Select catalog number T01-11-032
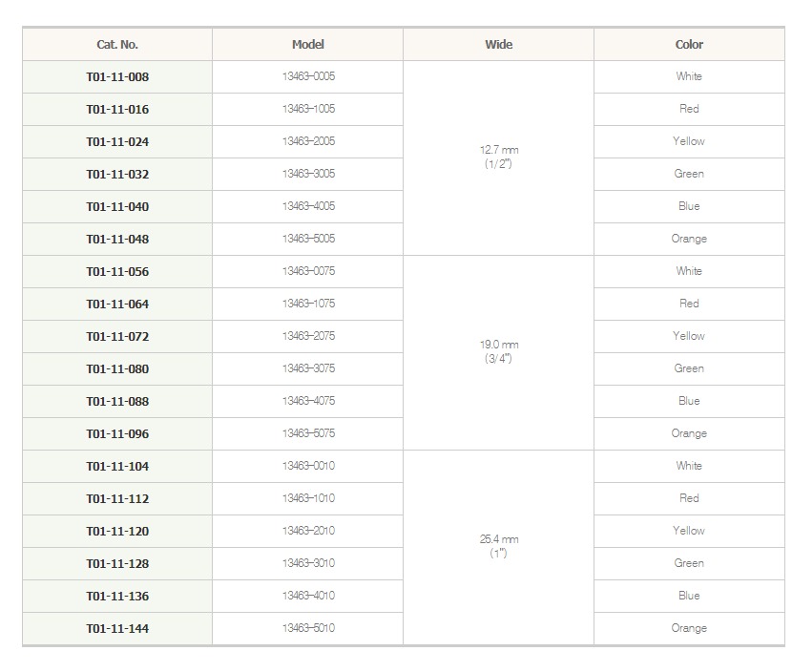The height and width of the screenshot is (672, 792). [x=117, y=175]
